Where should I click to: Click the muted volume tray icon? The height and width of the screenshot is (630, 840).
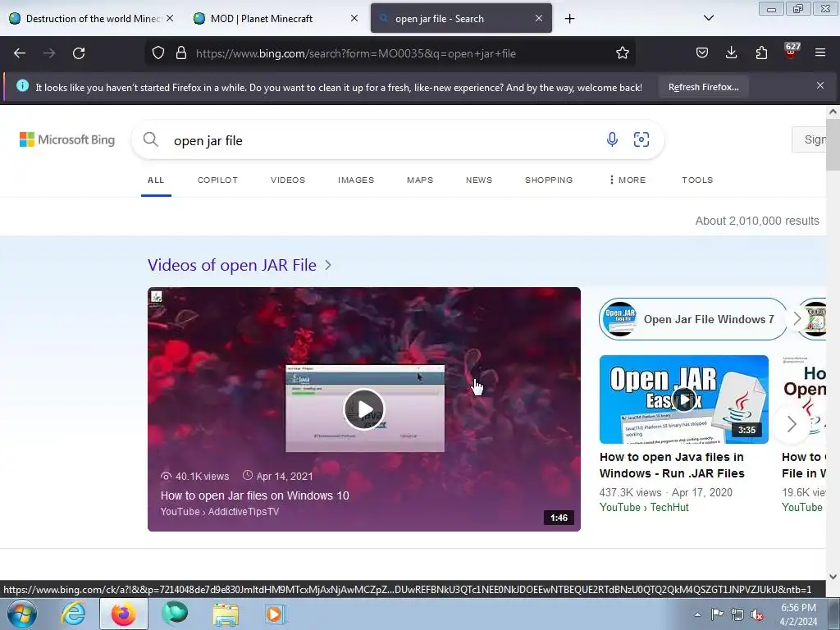click(757, 614)
